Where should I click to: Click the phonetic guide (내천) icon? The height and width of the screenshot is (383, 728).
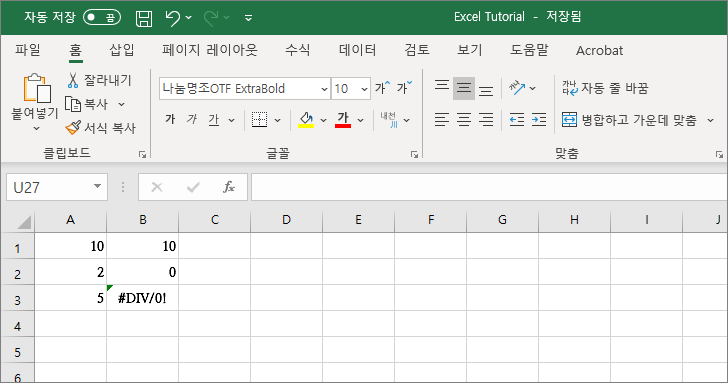click(389, 120)
